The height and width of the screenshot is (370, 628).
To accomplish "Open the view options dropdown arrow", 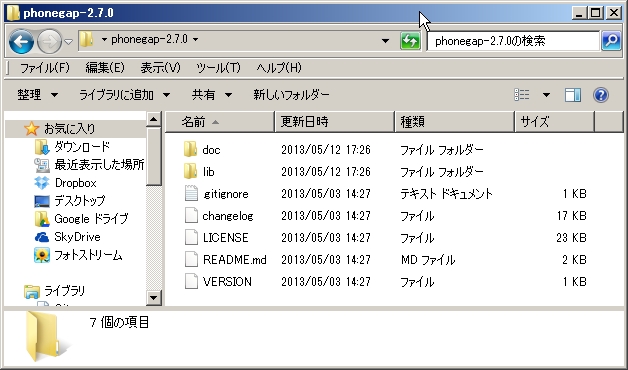I will (546, 95).
